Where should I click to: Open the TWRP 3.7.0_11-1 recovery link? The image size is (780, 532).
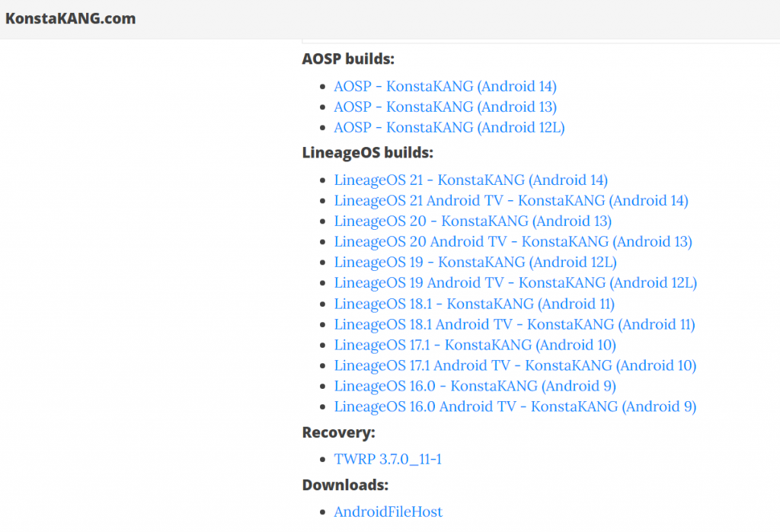(x=388, y=459)
